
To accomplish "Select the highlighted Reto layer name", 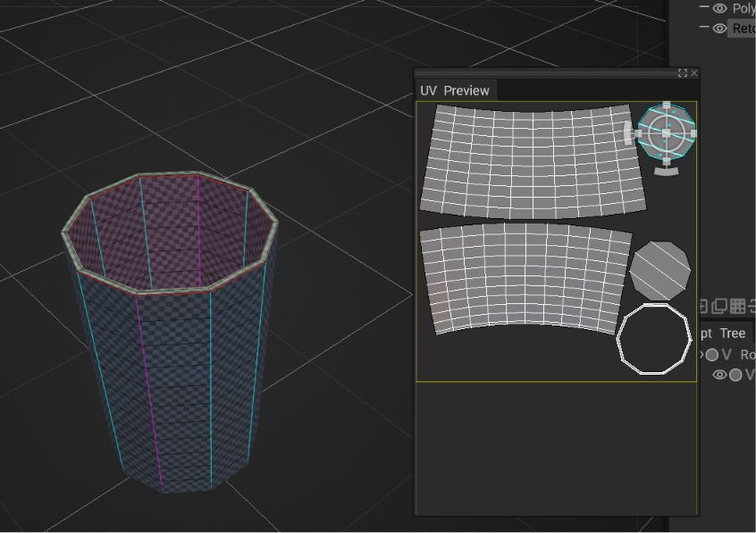I will (743, 29).
